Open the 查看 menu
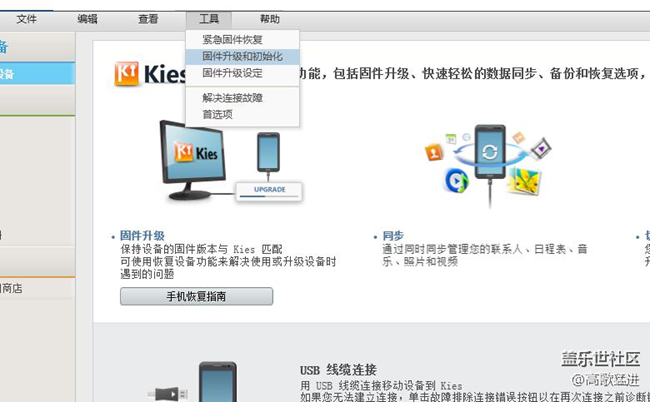 (148, 19)
